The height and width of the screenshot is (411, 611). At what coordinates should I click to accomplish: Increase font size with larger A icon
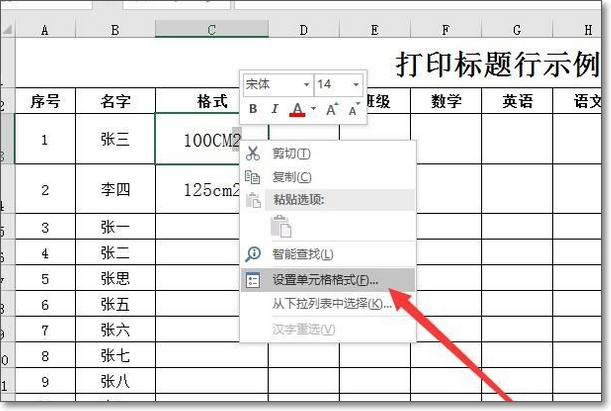(x=332, y=109)
